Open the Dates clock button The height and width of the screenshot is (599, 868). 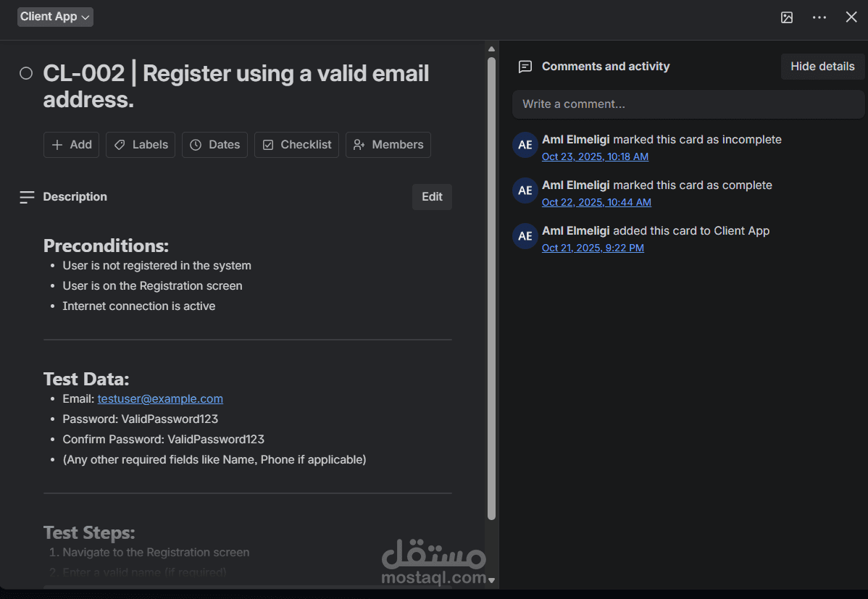[214, 145]
